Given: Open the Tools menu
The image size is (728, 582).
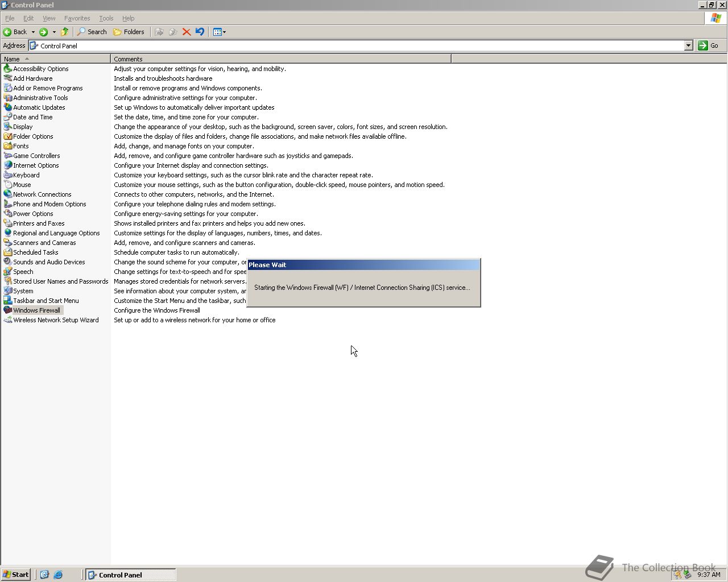Looking at the screenshot, I should click(106, 18).
